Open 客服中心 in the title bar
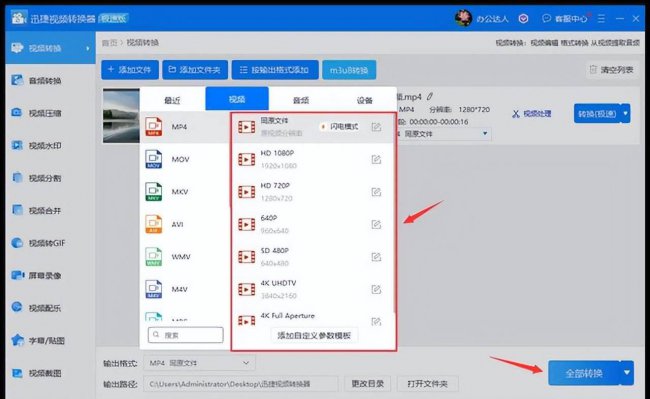 pyautogui.click(x=565, y=19)
